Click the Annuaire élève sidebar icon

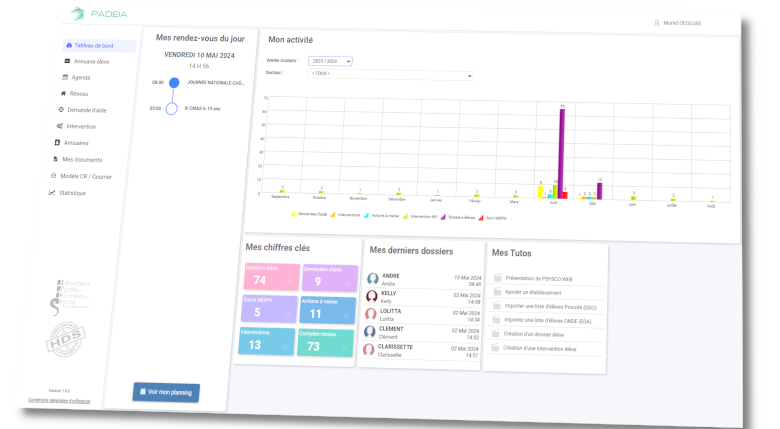click(x=67, y=61)
